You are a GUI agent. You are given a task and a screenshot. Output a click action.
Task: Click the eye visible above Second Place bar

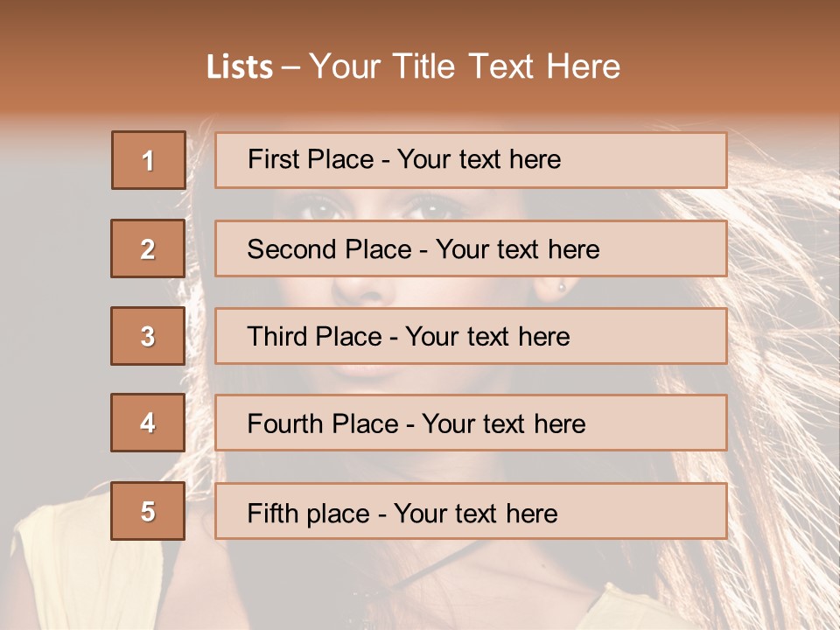322,210
